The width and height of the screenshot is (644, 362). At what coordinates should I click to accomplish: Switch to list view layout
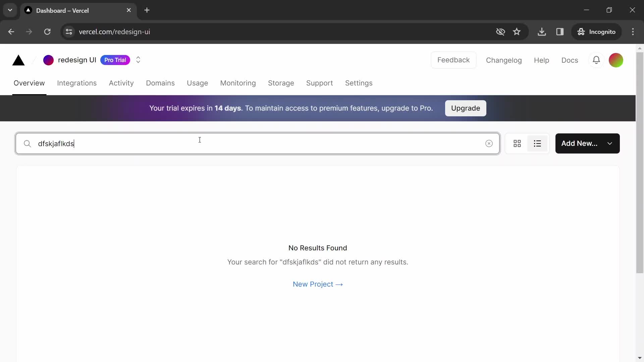pos(537,143)
